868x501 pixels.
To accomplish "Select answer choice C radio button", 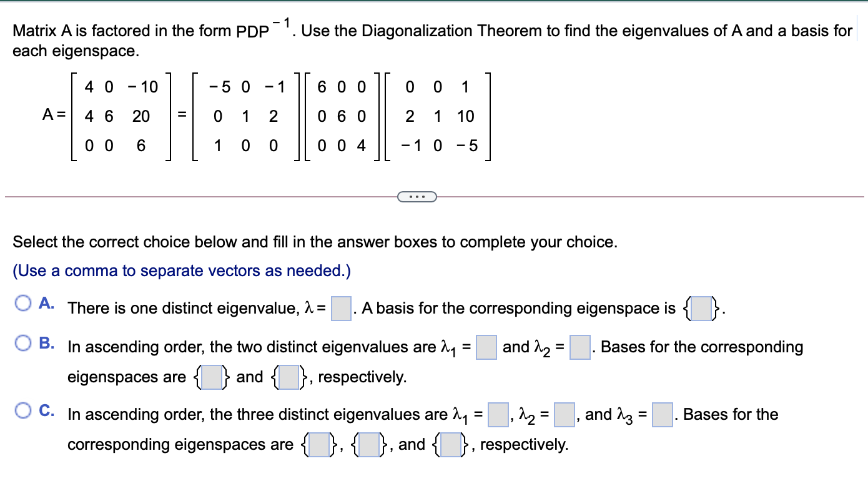I will (x=23, y=410).
